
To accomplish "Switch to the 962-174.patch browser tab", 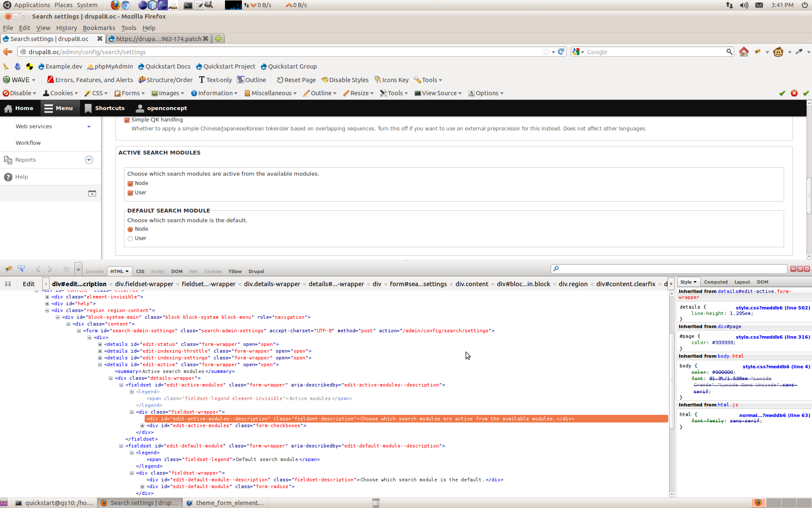I will [159, 39].
